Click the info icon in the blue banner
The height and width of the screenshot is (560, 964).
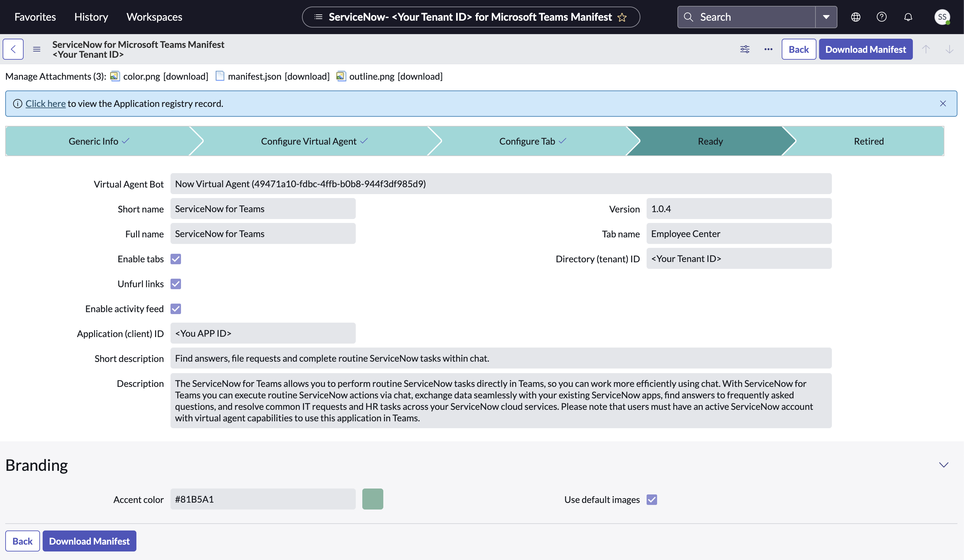pyautogui.click(x=18, y=104)
